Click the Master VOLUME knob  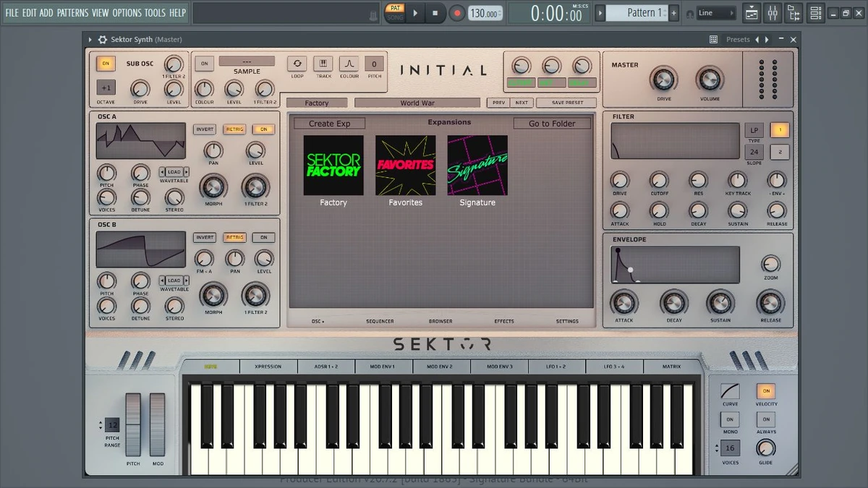tap(710, 80)
